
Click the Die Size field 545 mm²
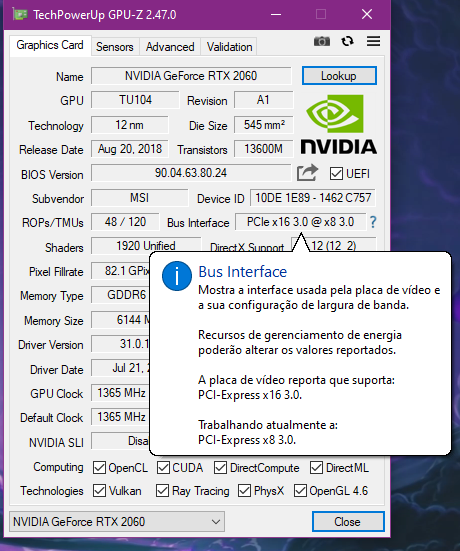[264, 125]
